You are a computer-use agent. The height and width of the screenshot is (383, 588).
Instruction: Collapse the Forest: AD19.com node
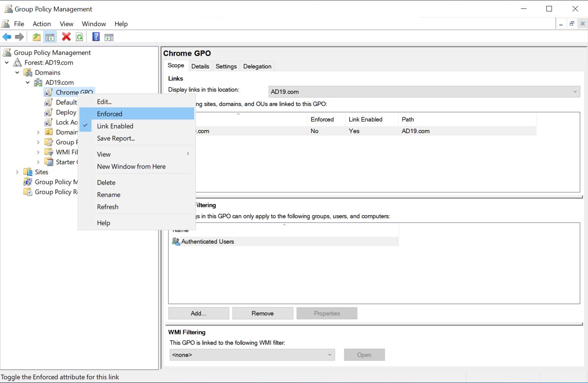(7, 63)
